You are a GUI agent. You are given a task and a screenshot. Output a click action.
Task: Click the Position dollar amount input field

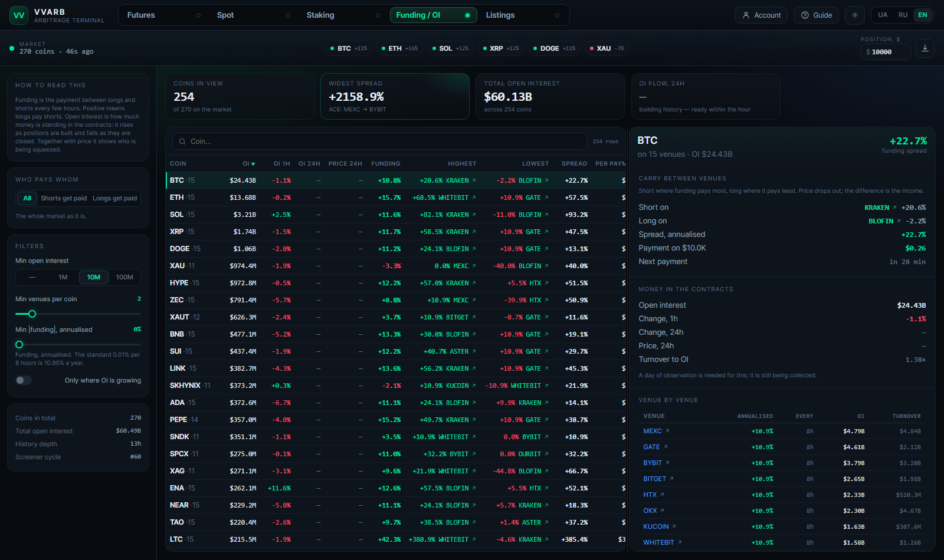(885, 52)
